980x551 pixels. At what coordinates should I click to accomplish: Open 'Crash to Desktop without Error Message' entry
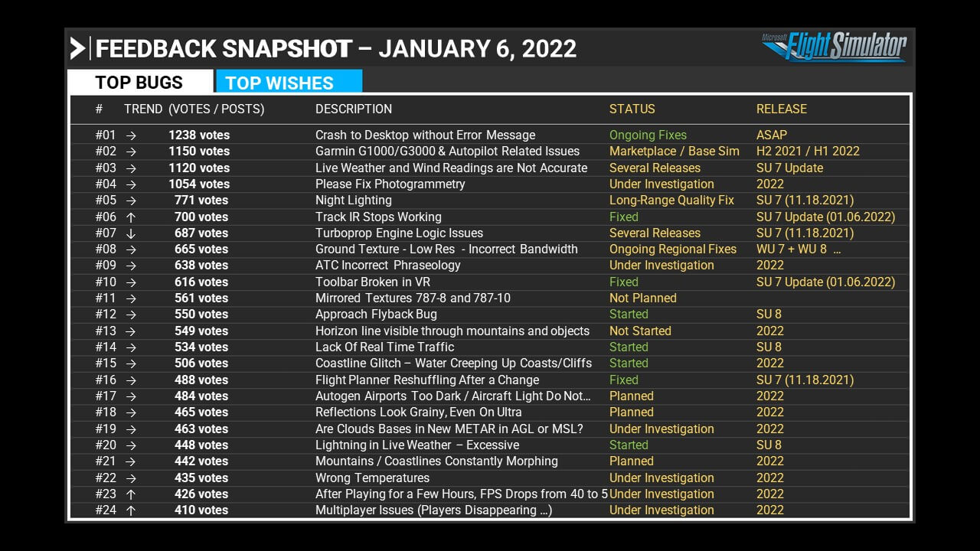(425, 135)
